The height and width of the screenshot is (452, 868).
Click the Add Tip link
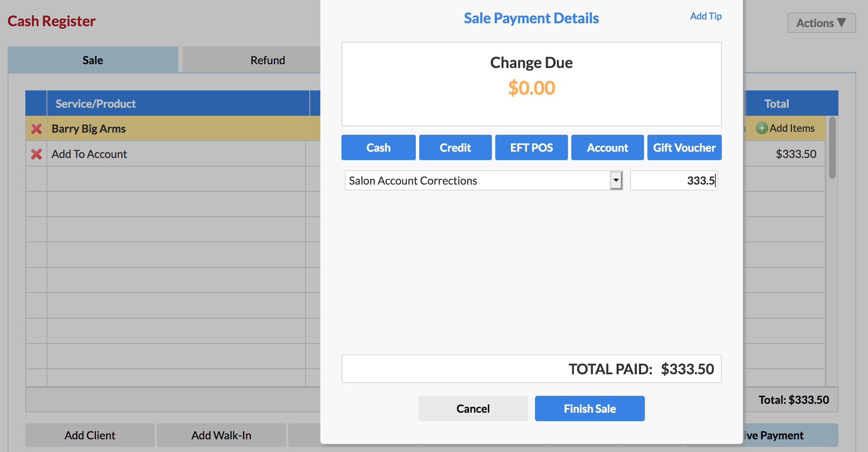(706, 16)
